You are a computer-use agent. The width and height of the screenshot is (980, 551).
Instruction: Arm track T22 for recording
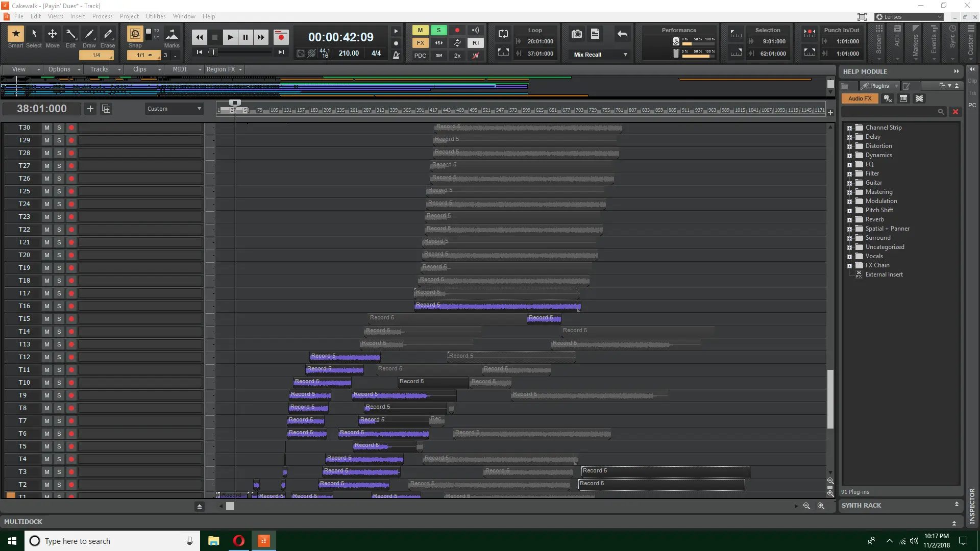pos(71,230)
